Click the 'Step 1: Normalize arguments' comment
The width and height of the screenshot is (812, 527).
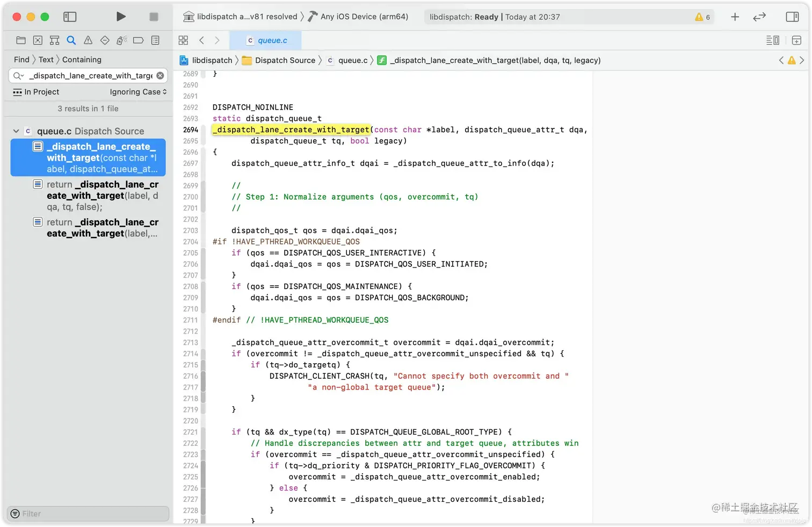(355, 197)
